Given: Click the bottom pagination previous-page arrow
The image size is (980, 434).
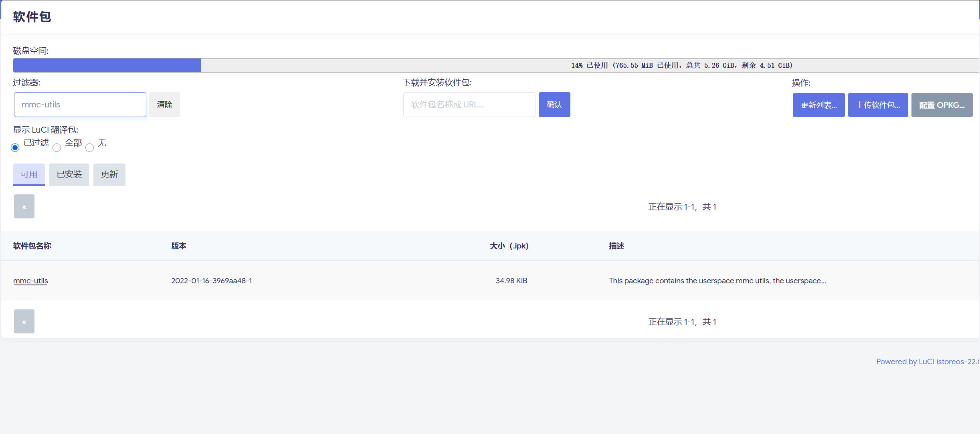Looking at the screenshot, I should pos(24,321).
